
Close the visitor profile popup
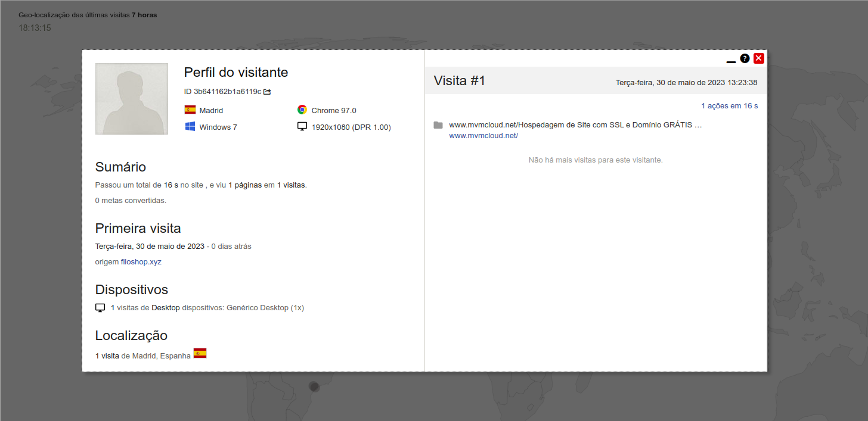759,58
